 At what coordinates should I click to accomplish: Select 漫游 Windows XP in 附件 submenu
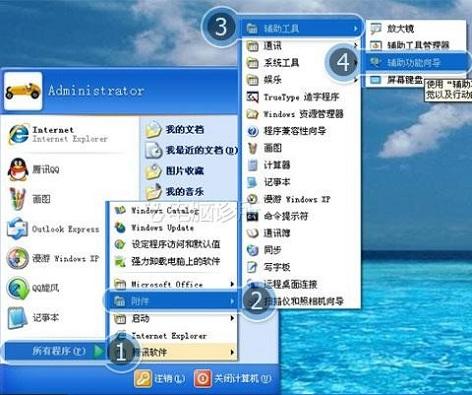click(289, 199)
